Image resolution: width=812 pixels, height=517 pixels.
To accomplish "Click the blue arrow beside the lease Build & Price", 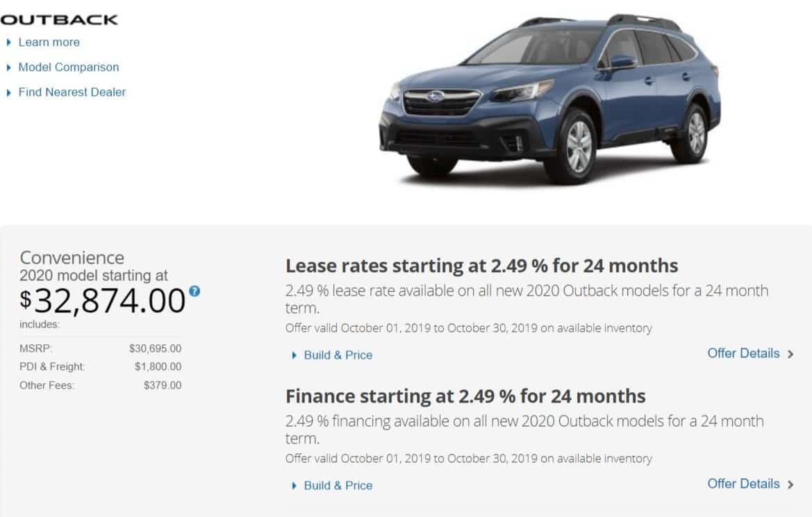I will (x=293, y=355).
